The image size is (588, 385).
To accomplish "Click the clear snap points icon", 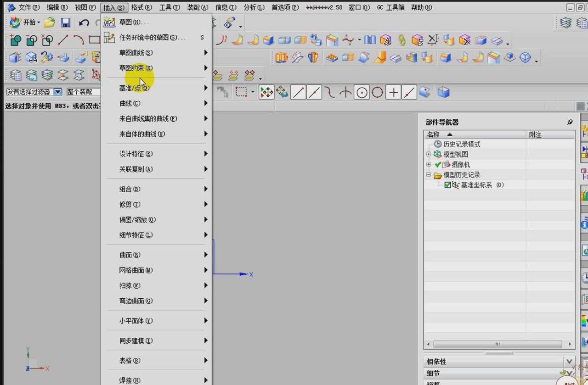I will (x=282, y=93).
